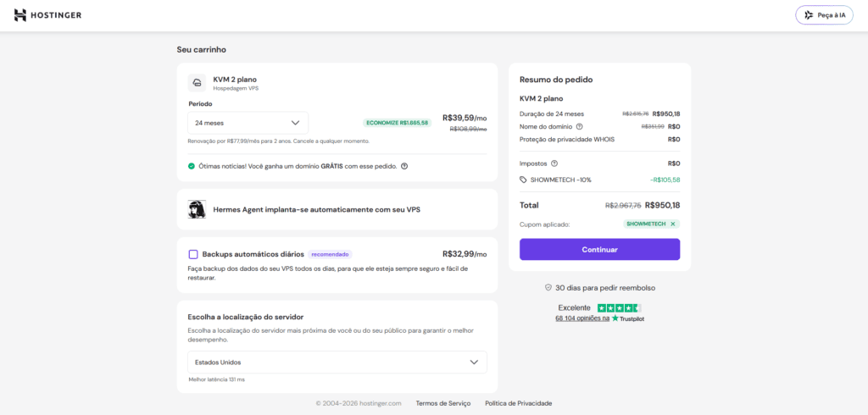Click the R$32,99/mo backup price
The height and width of the screenshot is (415, 868).
click(465, 254)
